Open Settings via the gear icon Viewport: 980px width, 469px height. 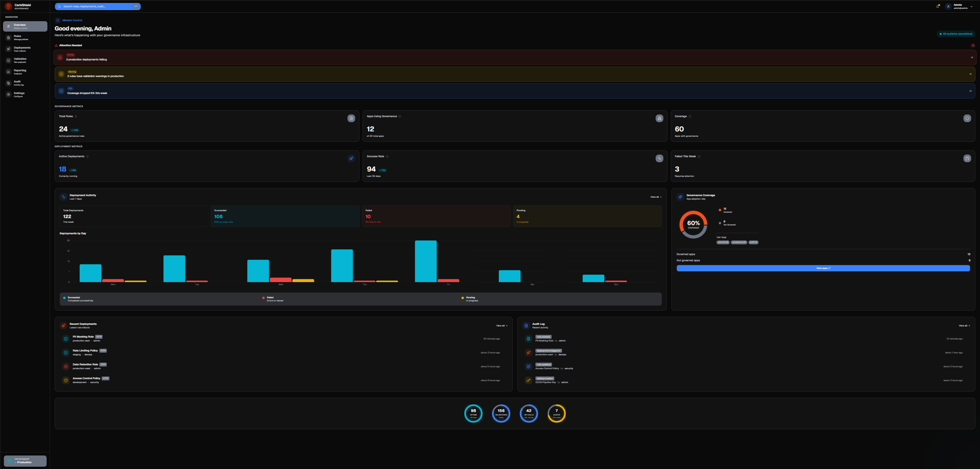(x=8, y=94)
